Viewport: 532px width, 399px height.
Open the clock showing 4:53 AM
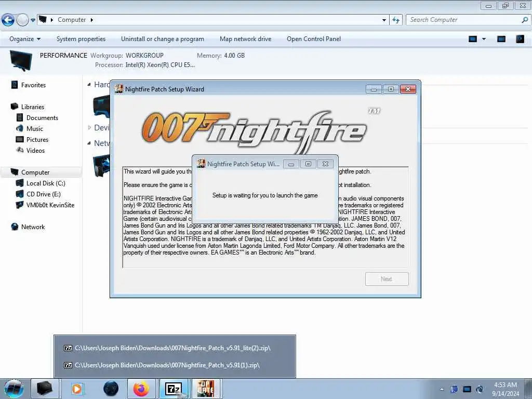pos(506,389)
